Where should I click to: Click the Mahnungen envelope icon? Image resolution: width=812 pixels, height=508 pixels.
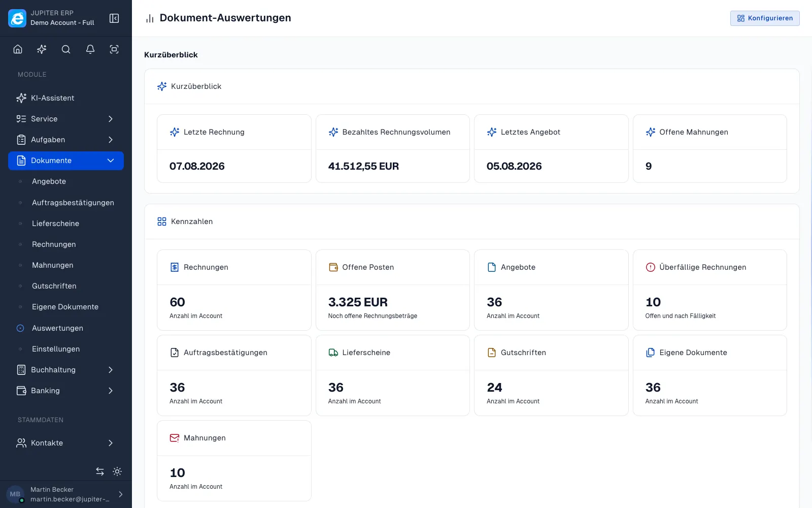tap(175, 438)
